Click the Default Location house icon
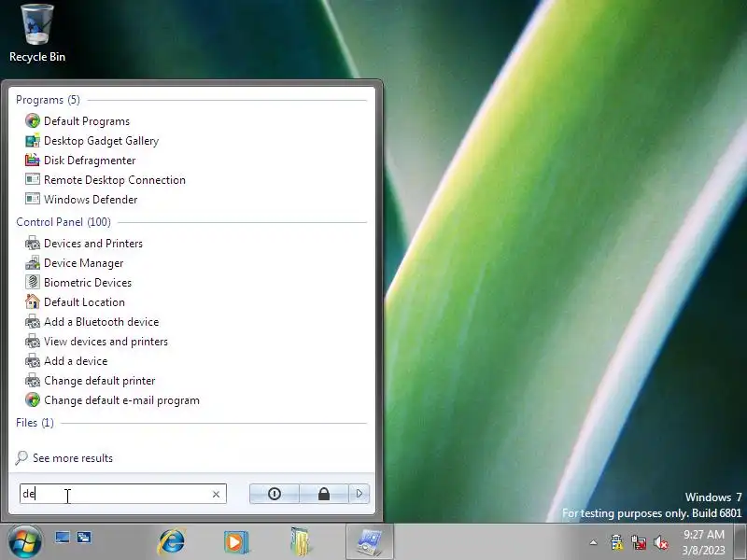 (33, 301)
